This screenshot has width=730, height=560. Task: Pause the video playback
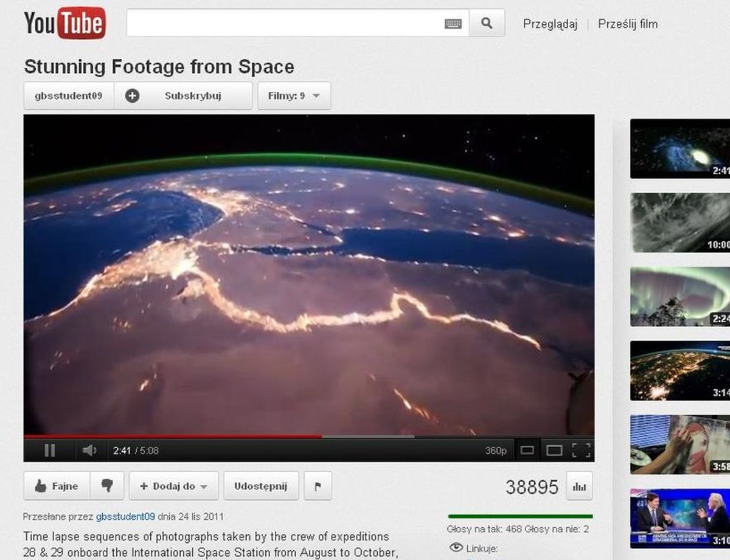(50, 451)
